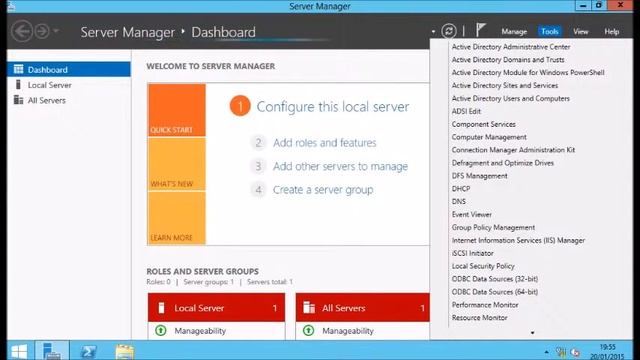Viewport: 640px width, 360px height.
Task: Open the Local Server red tile header
Action: [x=216, y=307]
